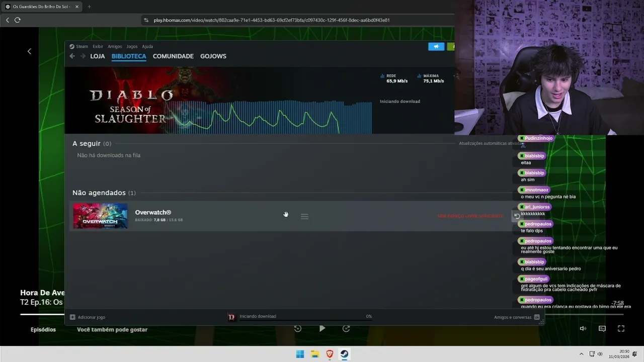
Task: Open the Jogos menu
Action: coord(132,46)
